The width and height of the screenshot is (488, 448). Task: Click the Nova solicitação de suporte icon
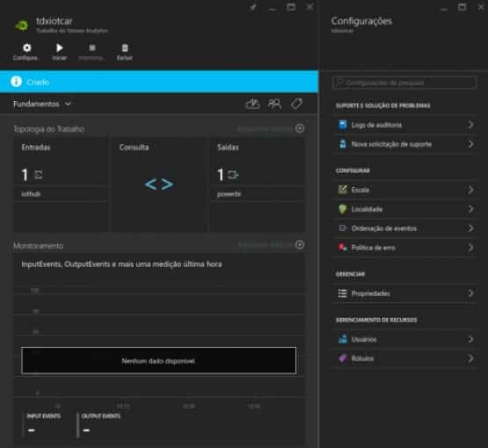tap(342, 144)
